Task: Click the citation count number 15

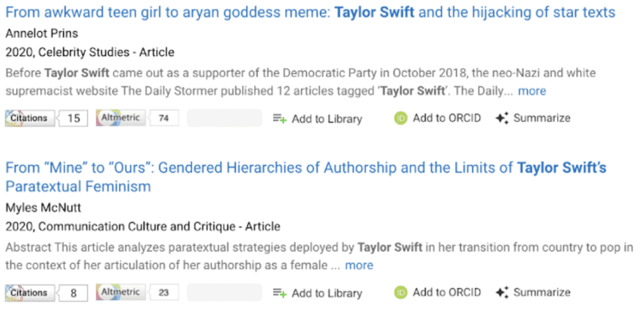Action: pyautogui.click(x=74, y=118)
